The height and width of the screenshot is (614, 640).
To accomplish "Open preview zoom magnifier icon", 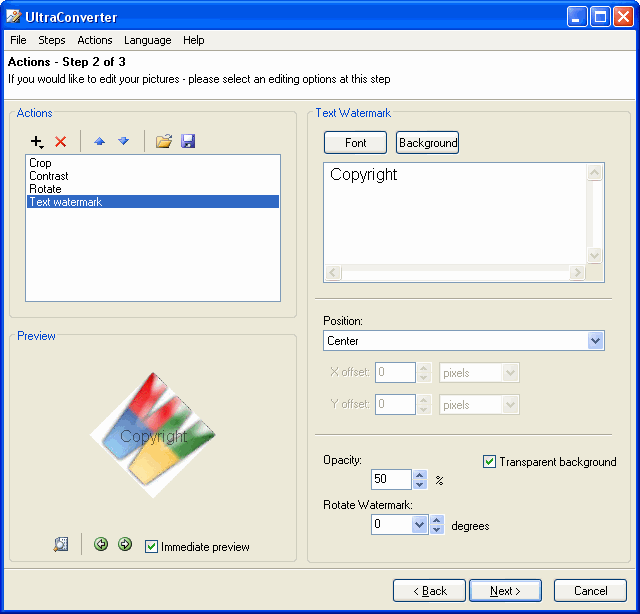I will coord(61,544).
